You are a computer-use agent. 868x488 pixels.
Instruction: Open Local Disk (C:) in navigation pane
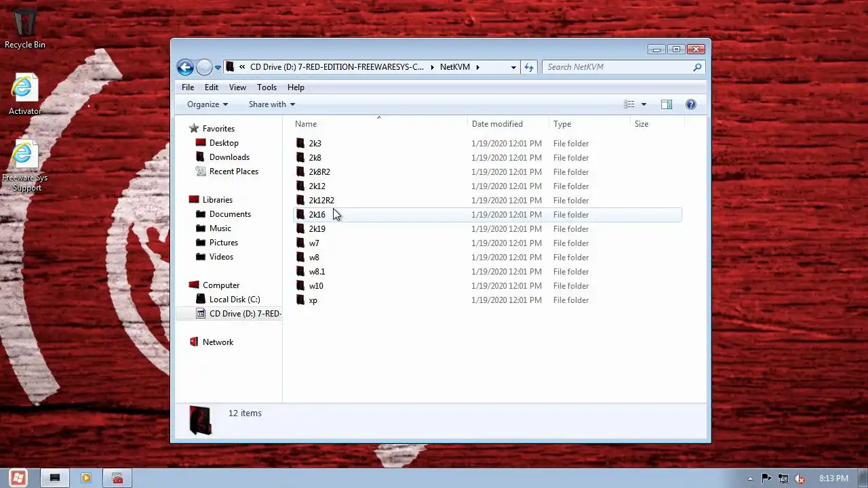tap(235, 300)
